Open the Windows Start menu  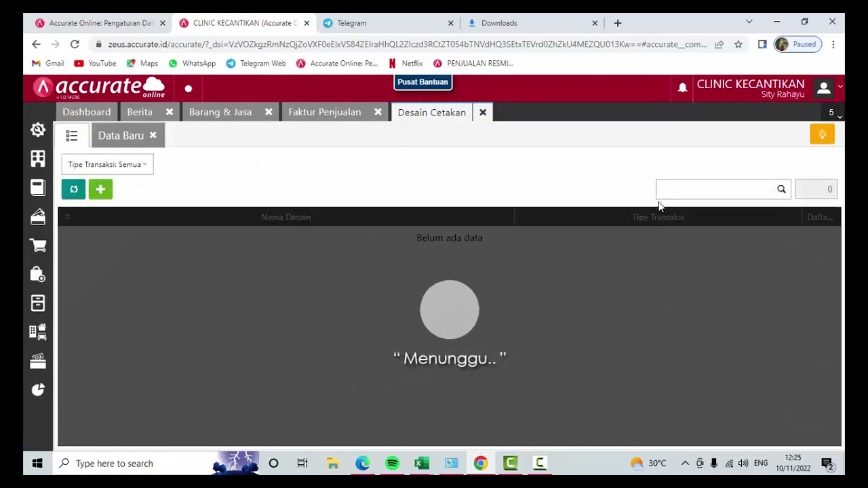37,464
